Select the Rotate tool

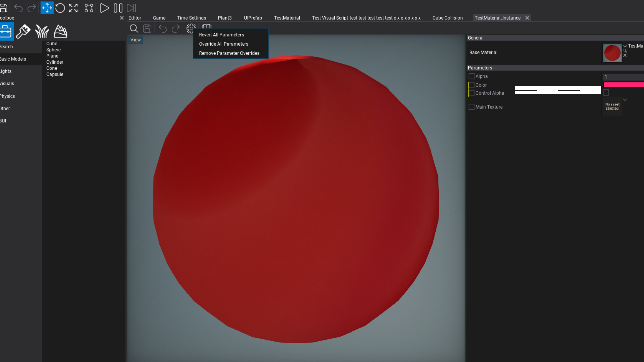[x=60, y=8]
